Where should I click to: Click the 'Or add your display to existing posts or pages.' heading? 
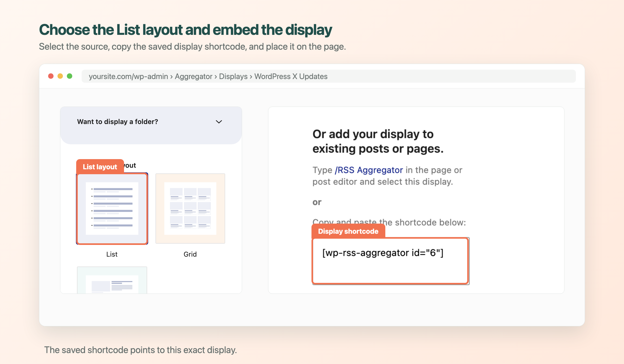point(378,141)
